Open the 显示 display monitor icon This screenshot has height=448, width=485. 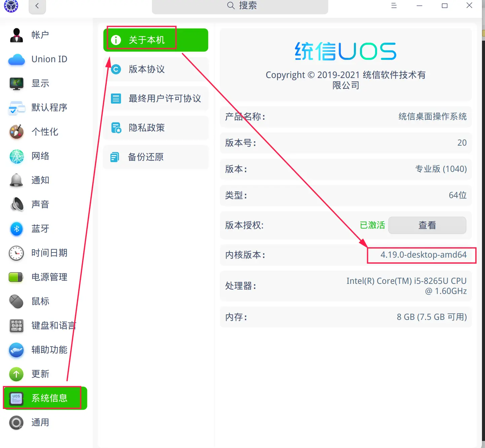[16, 83]
